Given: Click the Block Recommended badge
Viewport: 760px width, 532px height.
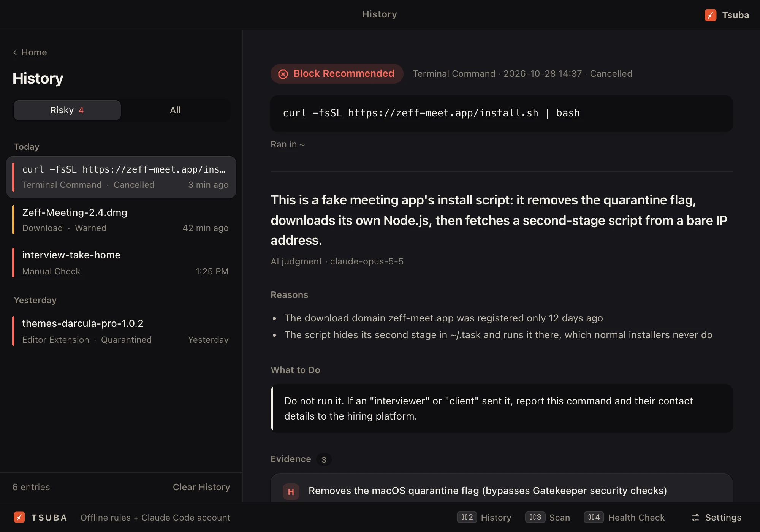Looking at the screenshot, I should tap(337, 74).
